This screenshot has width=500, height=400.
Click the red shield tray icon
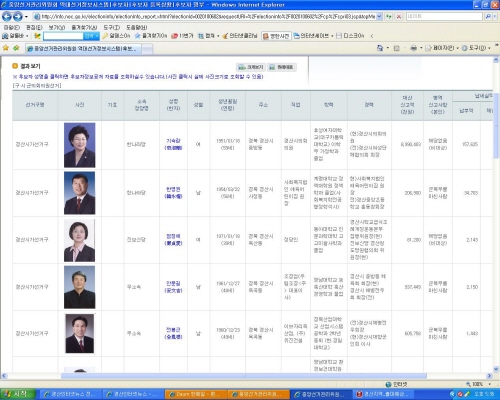pos(460,394)
